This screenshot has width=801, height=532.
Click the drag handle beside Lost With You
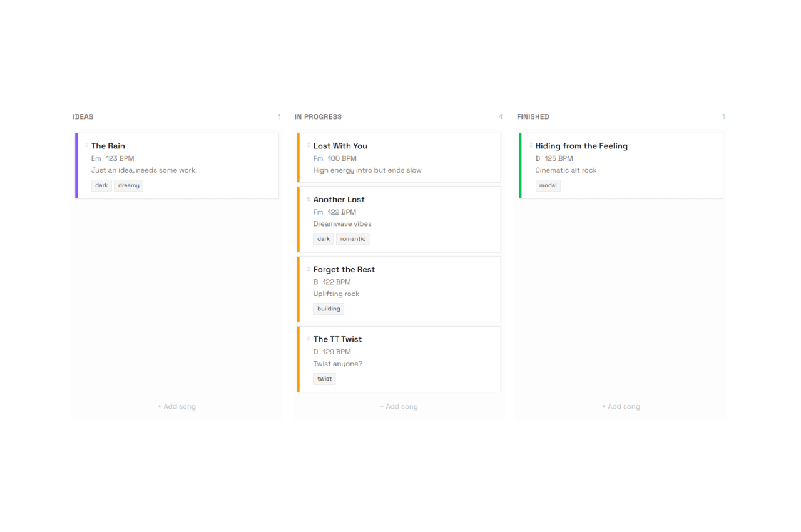309,145
